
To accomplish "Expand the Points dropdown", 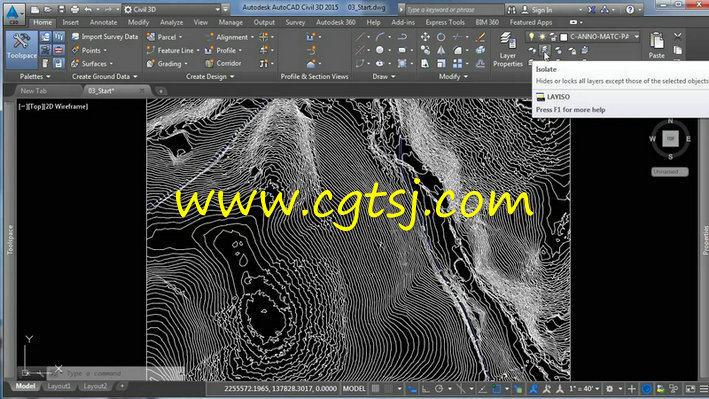I will coord(105,51).
